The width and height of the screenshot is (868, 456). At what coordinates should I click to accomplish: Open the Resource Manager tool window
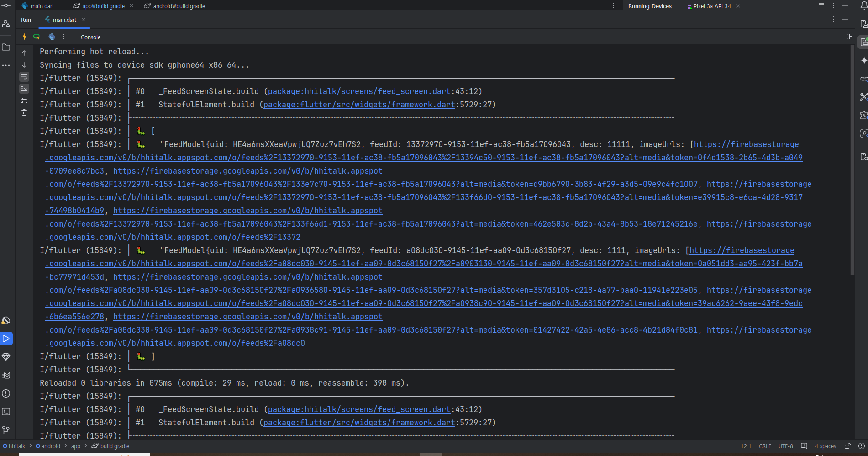[x=6, y=24]
